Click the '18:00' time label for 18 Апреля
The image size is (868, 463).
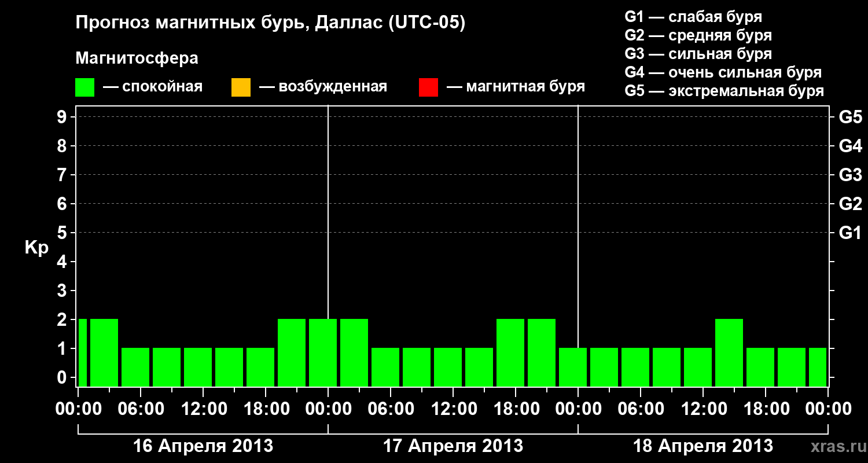[766, 409]
